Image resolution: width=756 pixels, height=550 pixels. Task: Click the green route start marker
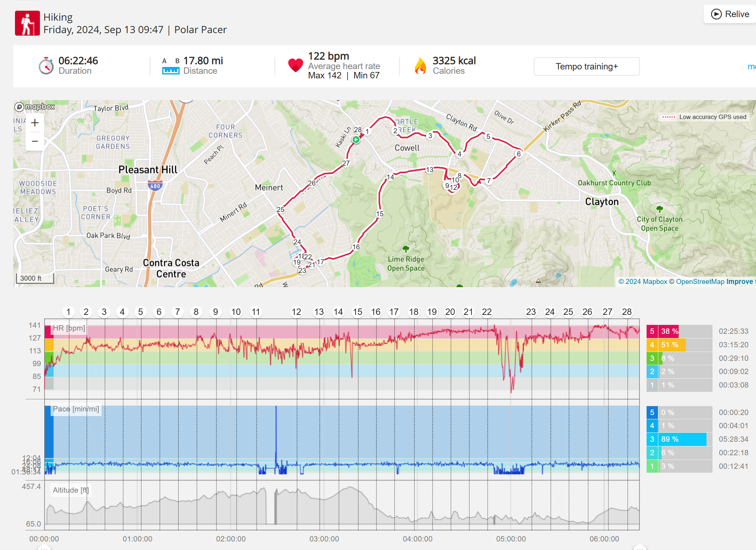point(356,140)
